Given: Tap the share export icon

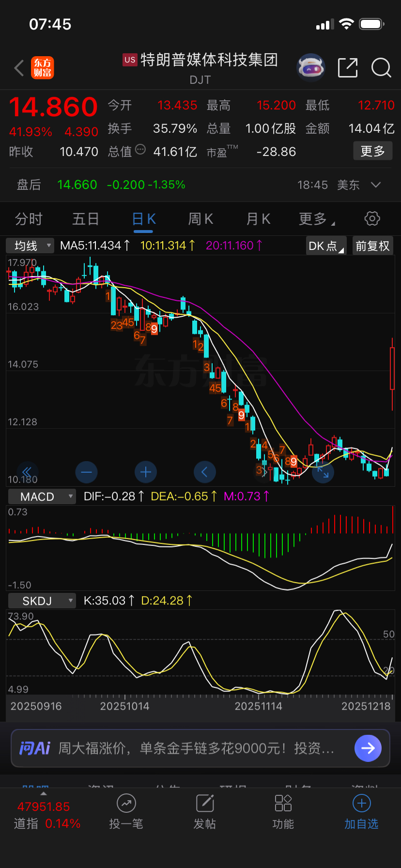Looking at the screenshot, I should point(348,68).
